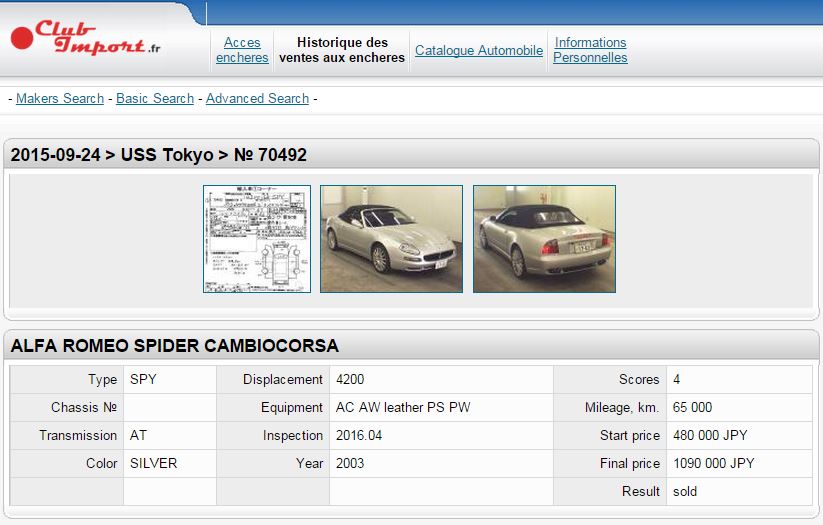The image size is (823, 525).
Task: Switch to Basic Search
Action: coord(155,98)
